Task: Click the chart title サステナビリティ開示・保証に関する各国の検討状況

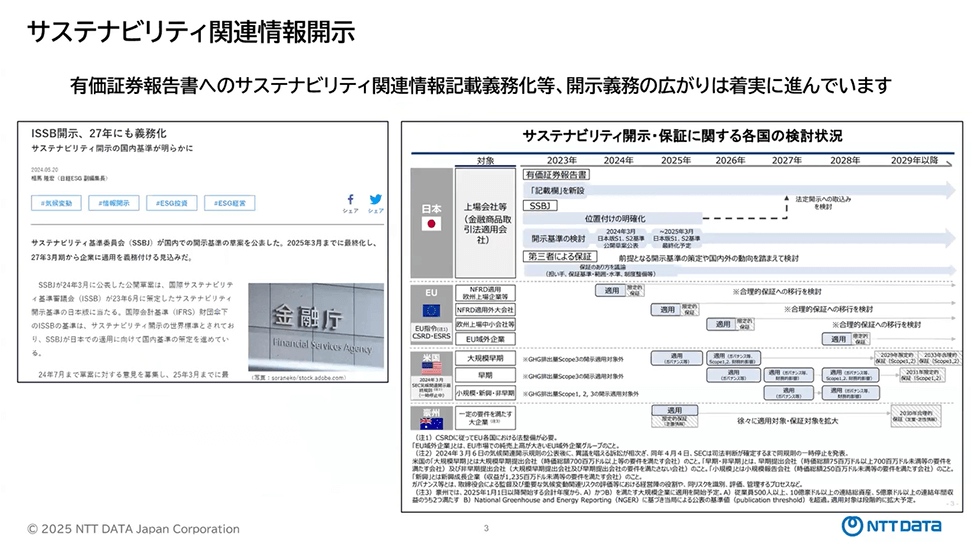Action: pos(682,136)
